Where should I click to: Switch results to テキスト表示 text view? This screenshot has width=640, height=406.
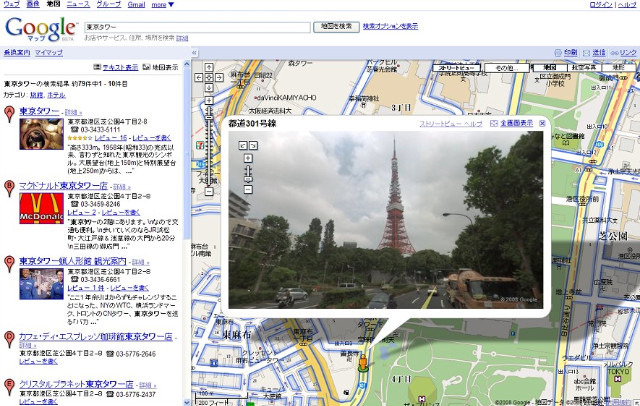coord(120,67)
